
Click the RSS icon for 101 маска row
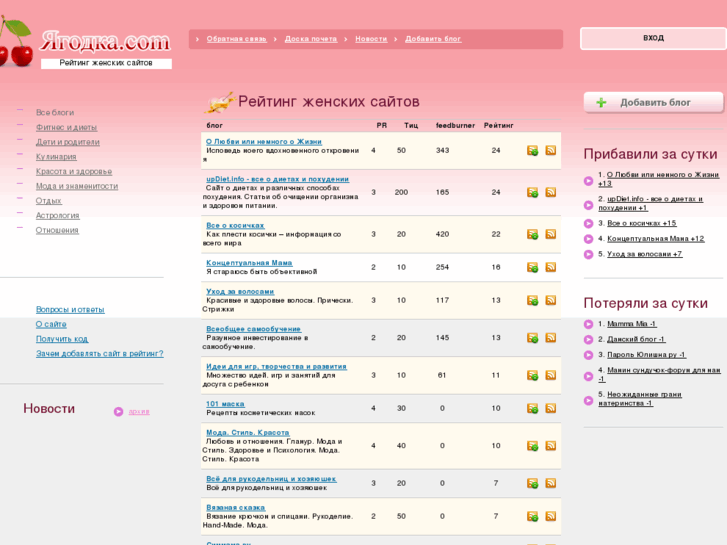(550, 408)
